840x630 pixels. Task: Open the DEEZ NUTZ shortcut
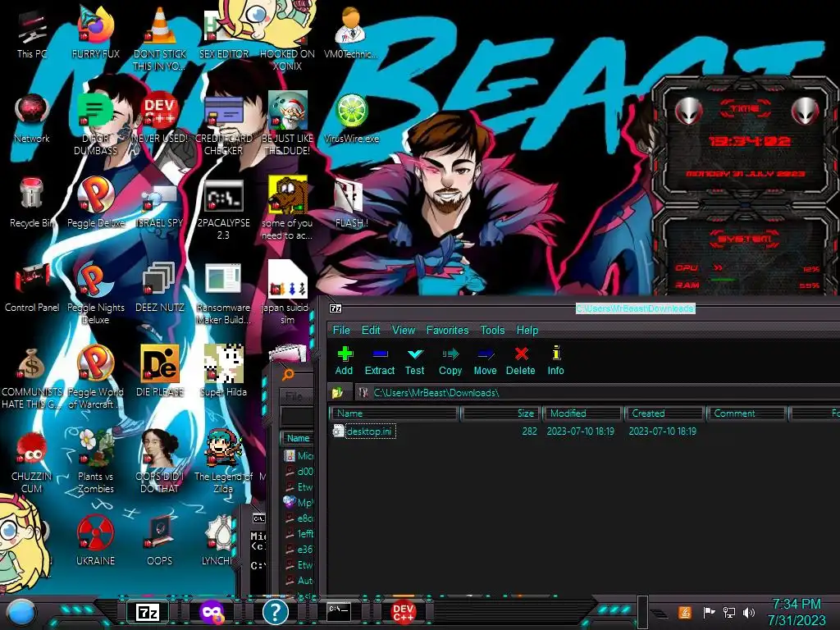point(160,287)
